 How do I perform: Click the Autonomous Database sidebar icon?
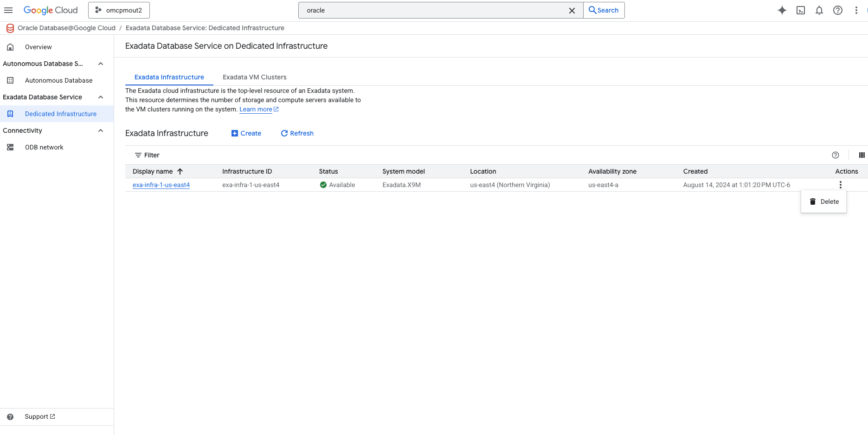[x=10, y=80]
